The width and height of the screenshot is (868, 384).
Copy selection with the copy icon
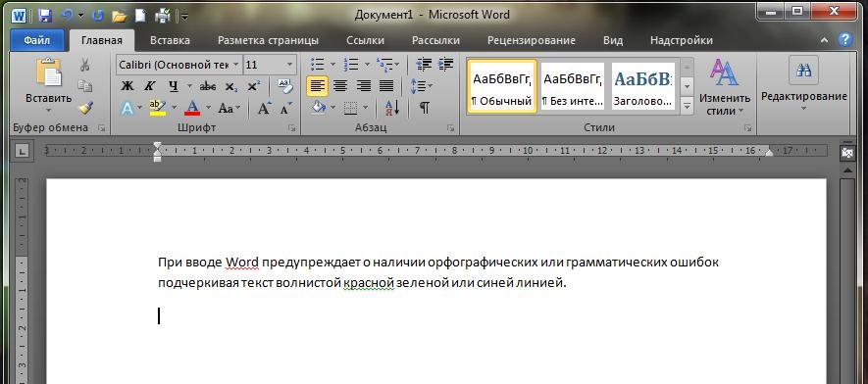point(84,86)
